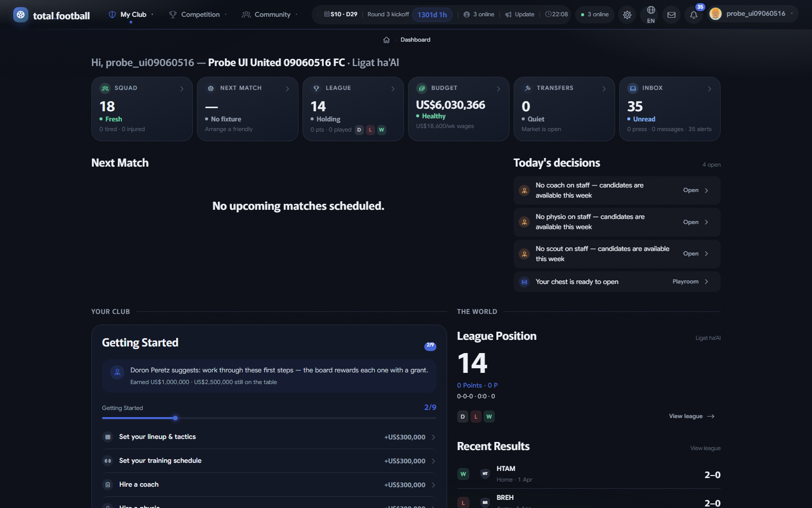Open the Squad card chevron
The height and width of the screenshot is (508, 812).
182,89
